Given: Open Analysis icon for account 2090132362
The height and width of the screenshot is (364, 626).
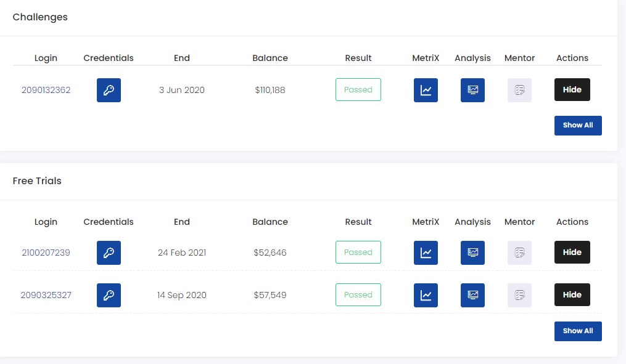Looking at the screenshot, I should pyautogui.click(x=472, y=90).
